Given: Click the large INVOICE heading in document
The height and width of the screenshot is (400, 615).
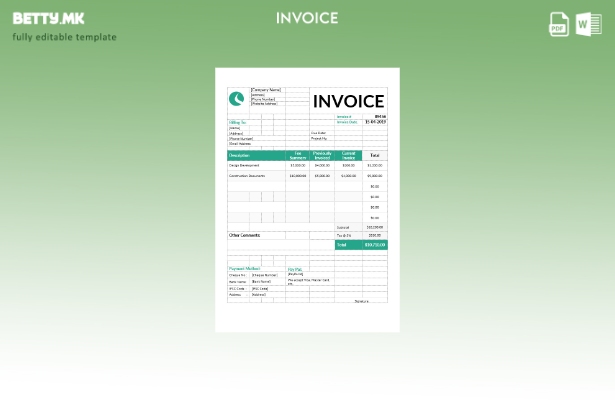Looking at the screenshot, I should (x=348, y=101).
